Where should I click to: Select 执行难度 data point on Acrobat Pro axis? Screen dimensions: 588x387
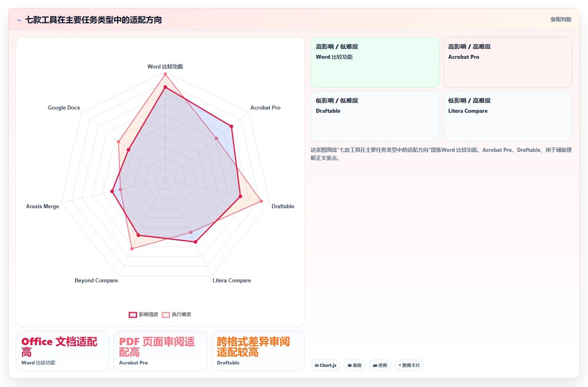(x=216, y=139)
